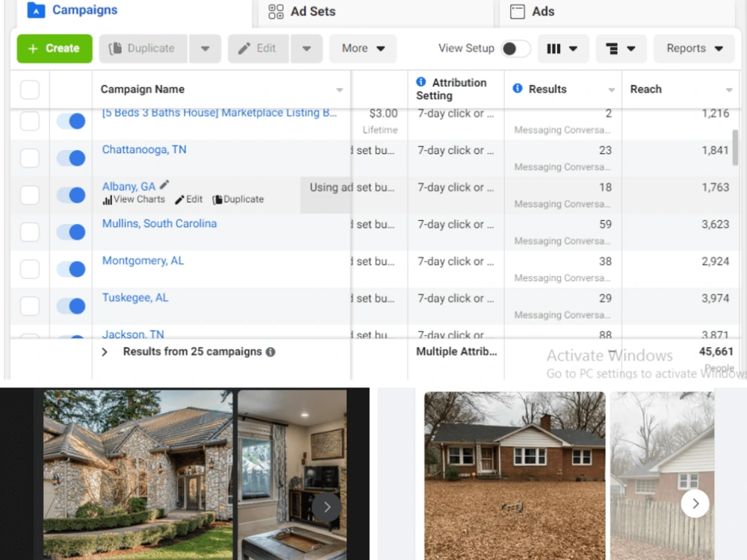The image size is (747, 560).
Task: Click the View Charts bar icon
Action: 107,200
